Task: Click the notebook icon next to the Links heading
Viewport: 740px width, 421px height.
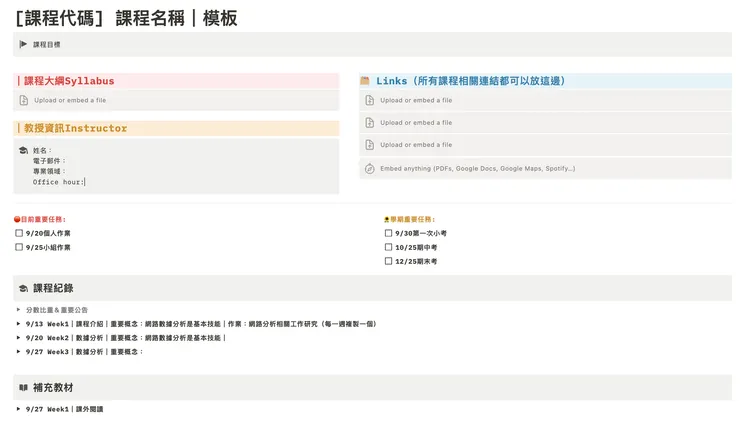Action: [365, 81]
